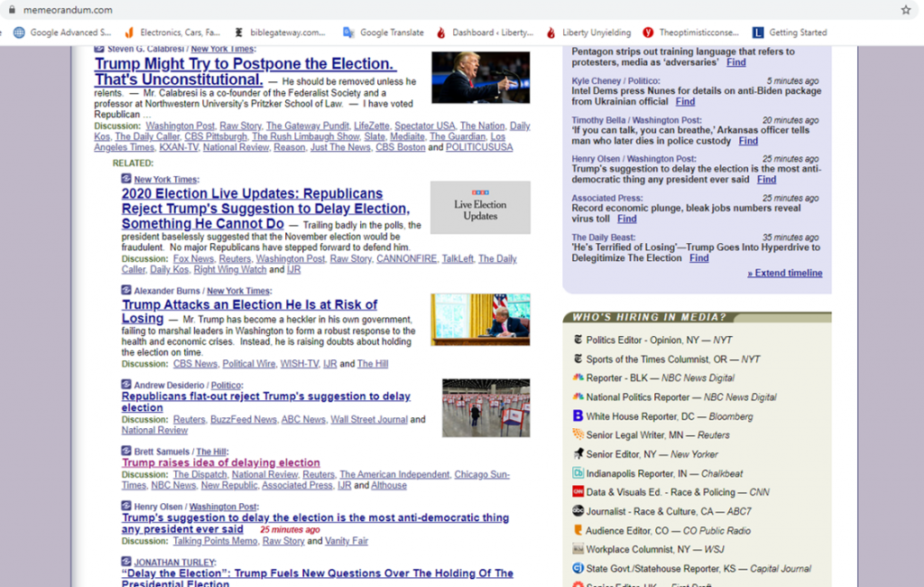This screenshot has height=587, width=924.
Task: Click Bloomberg B icon for White House Reporter
Action: [578, 415]
